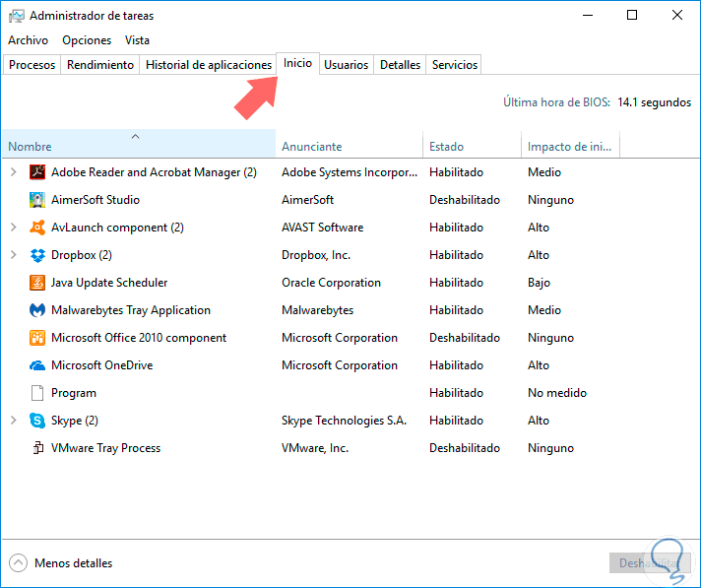Select the Microsoft Office 2010 component row
Screen dimensions: 701x588
coord(138,338)
